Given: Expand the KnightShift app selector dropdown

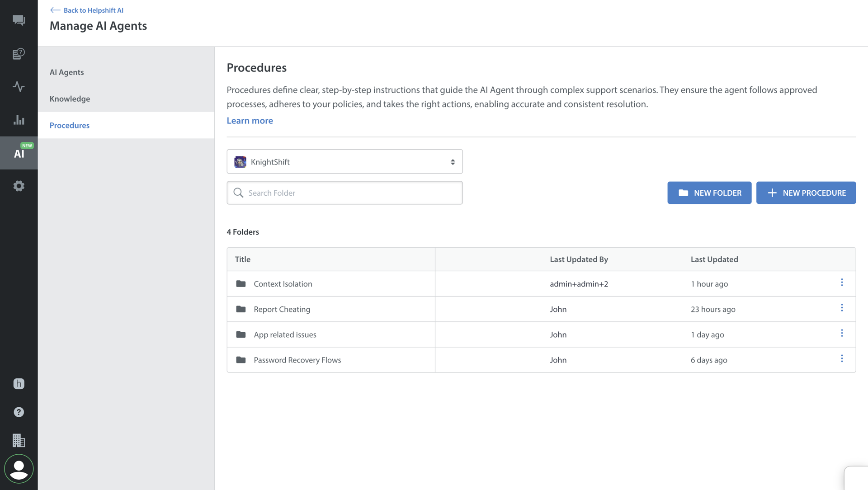Looking at the screenshot, I should point(344,162).
